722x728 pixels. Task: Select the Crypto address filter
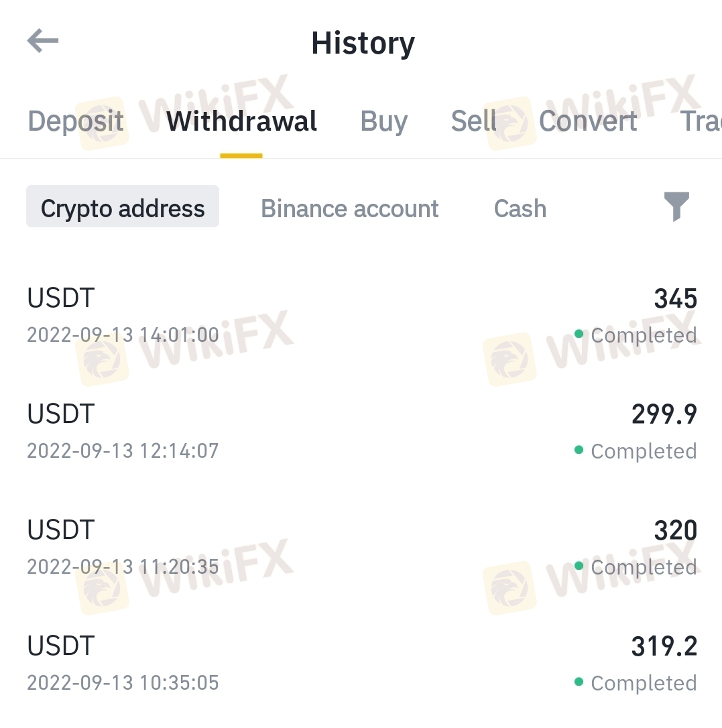pyautogui.click(x=123, y=208)
